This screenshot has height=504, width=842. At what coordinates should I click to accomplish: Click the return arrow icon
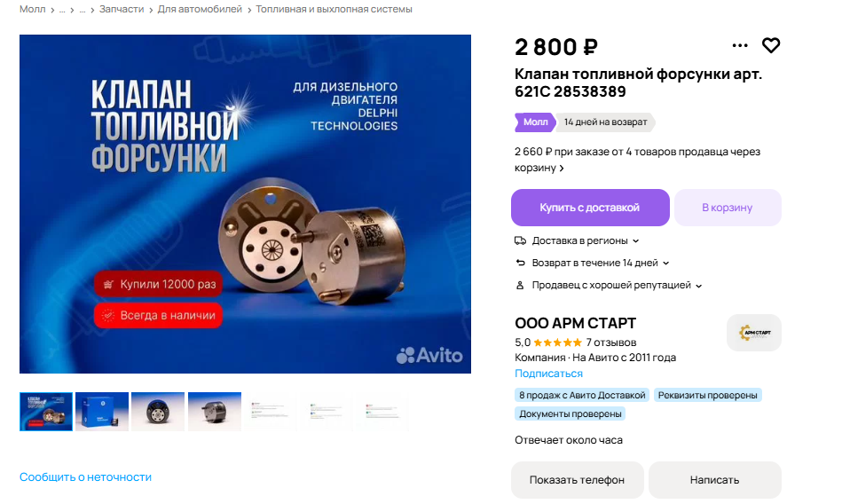520,263
